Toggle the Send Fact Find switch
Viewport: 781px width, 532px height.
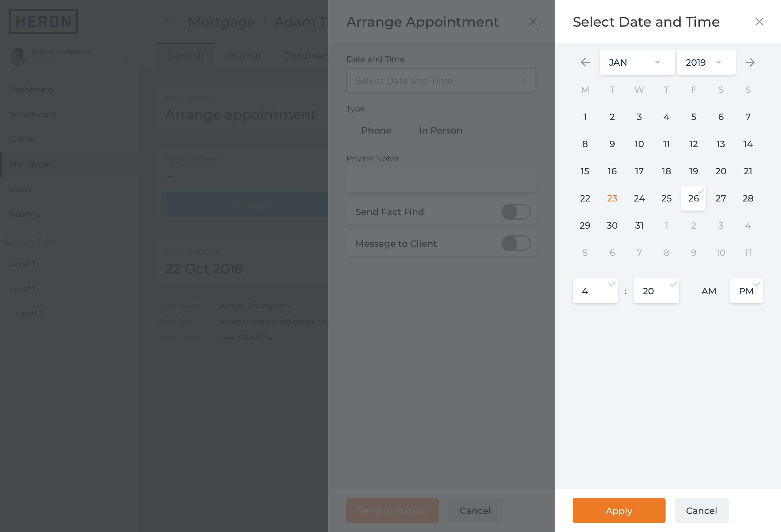point(516,212)
